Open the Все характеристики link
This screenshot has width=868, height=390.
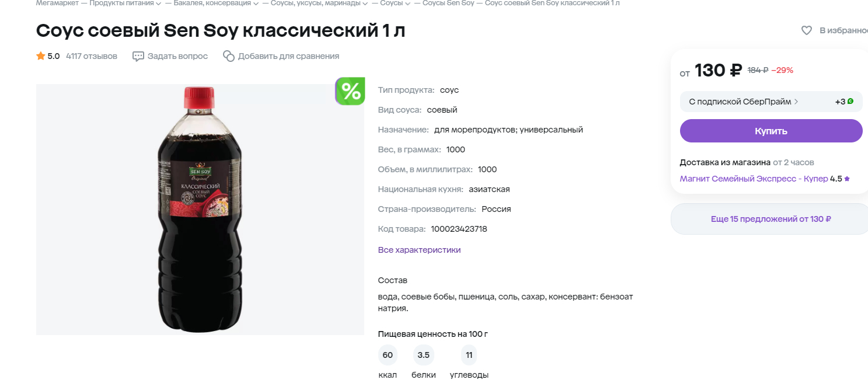(419, 250)
